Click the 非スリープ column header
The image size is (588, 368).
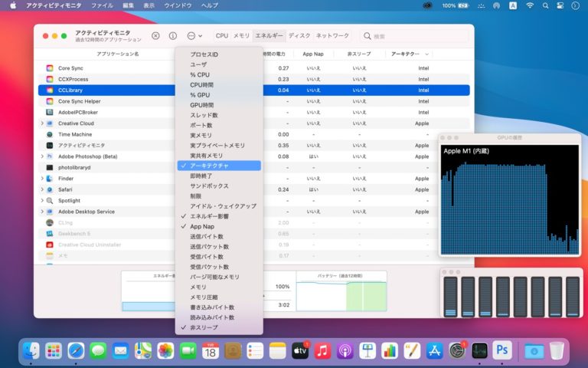(x=359, y=54)
